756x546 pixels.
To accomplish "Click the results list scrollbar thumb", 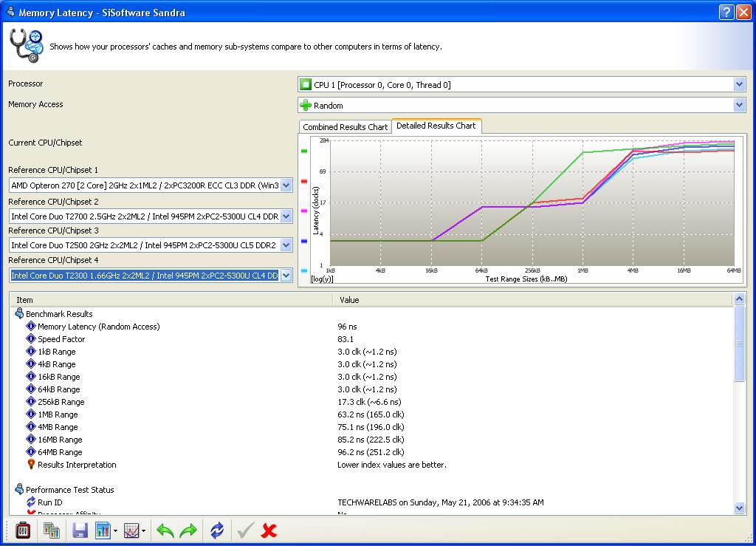I will [739, 343].
